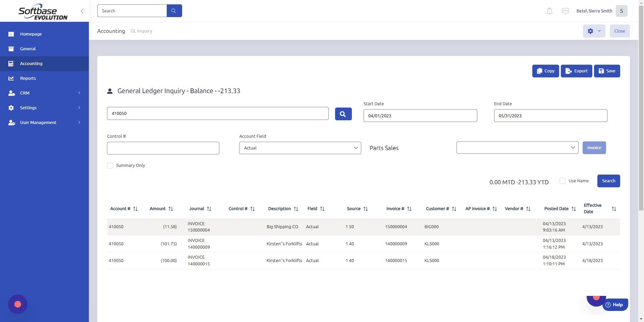
Task: Click the Softbase Evolution logo
Action: (x=43, y=12)
